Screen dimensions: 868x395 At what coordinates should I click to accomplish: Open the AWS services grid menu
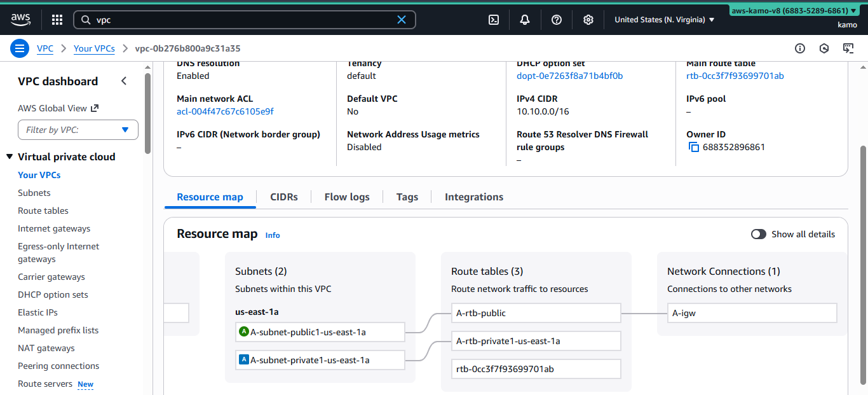[57, 19]
